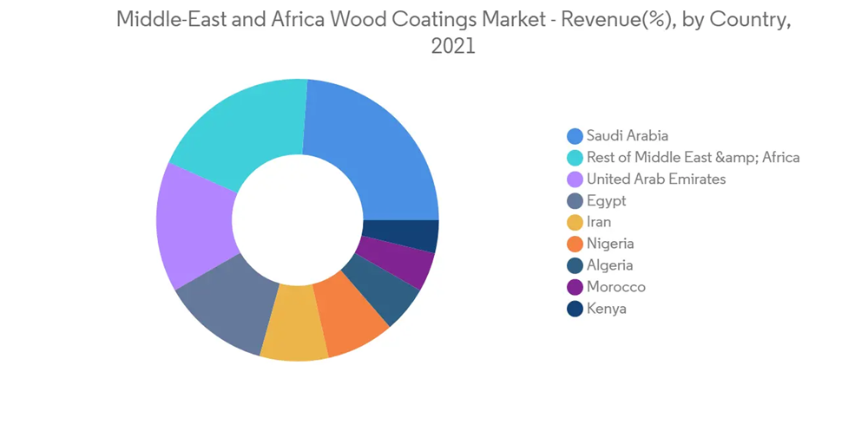Image resolution: width=868 pixels, height=437 pixels.
Task: Click the Egypt legend color dot
Action: coord(575,201)
